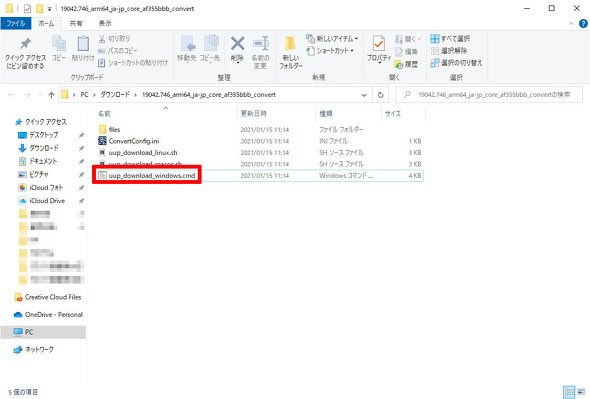This screenshot has height=399, width=590.
Task: Open the File (ファイル) tab
Action: click(x=15, y=23)
